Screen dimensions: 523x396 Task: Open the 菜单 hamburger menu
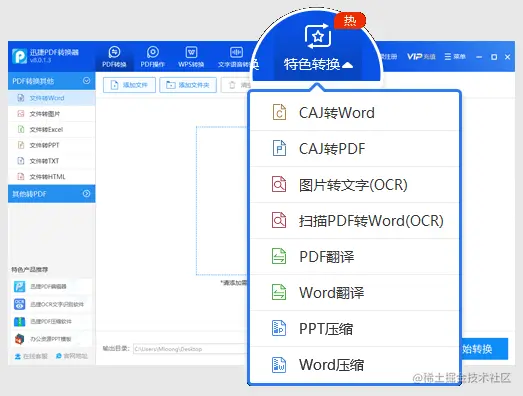point(455,57)
